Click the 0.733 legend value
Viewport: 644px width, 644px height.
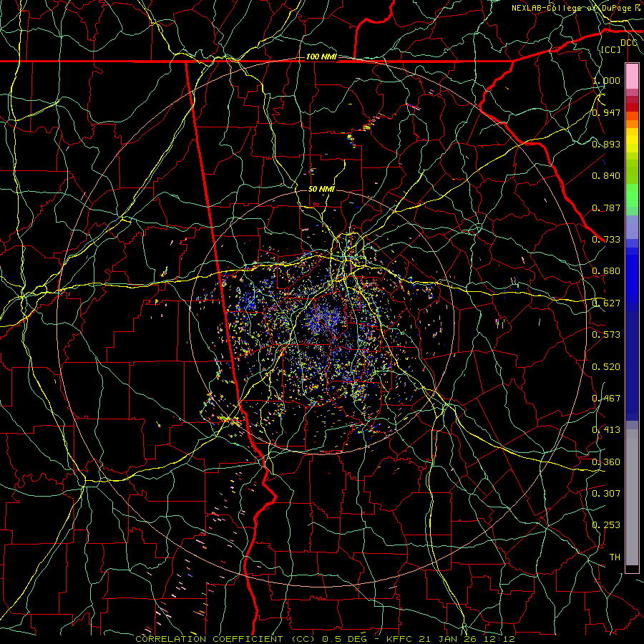pos(606,240)
